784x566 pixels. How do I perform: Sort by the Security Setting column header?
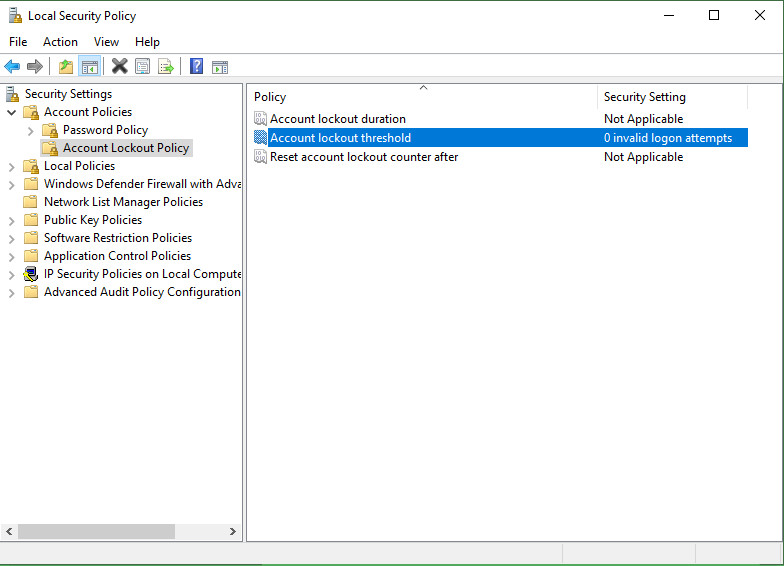click(672, 97)
